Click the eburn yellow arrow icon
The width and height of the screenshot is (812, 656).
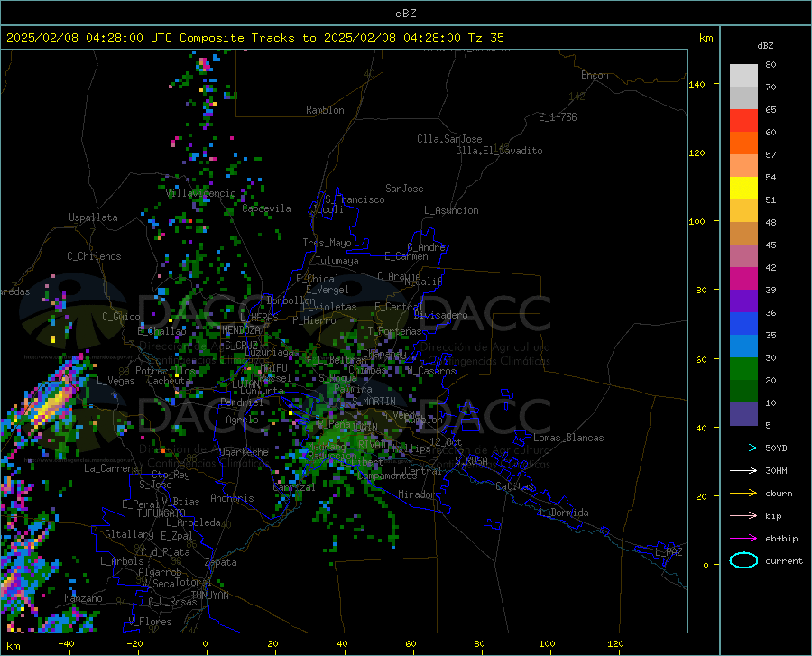743,493
